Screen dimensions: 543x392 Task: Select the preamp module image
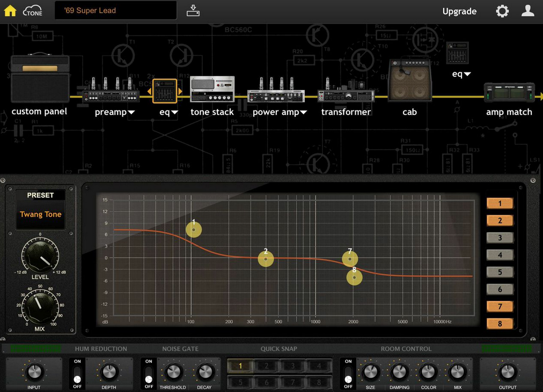[112, 90]
